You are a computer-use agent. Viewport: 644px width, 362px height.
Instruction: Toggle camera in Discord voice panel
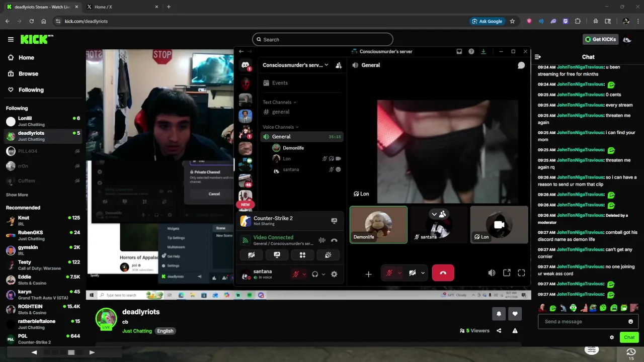[251, 255]
